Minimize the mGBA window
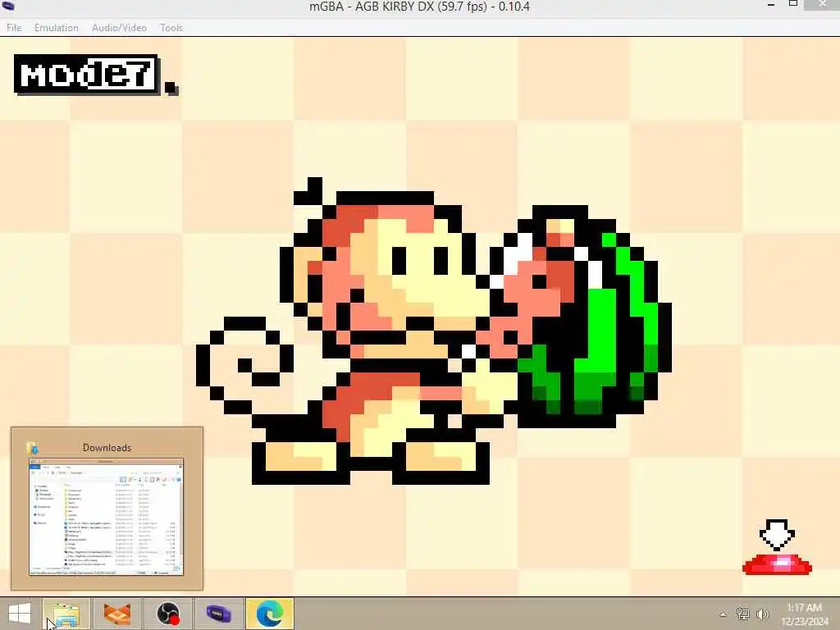Screen dimensions: 840x630 coord(771,5)
